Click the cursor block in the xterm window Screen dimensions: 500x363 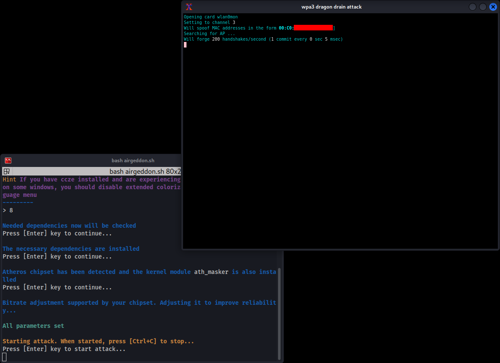[x=185, y=45]
